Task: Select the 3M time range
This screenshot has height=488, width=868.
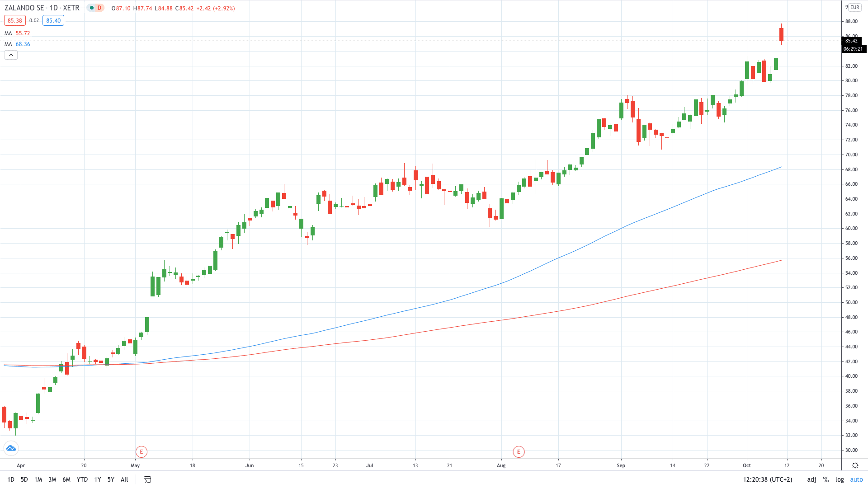Action: tap(52, 479)
